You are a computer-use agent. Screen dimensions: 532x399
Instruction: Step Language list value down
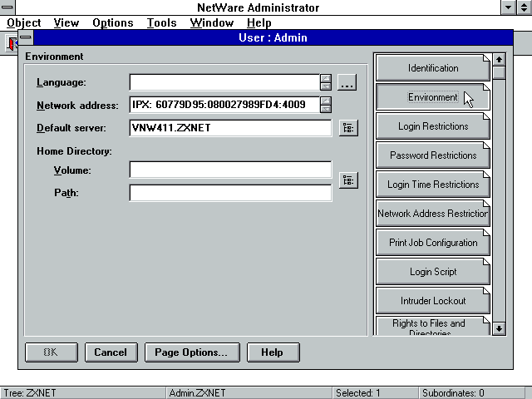pos(326,86)
